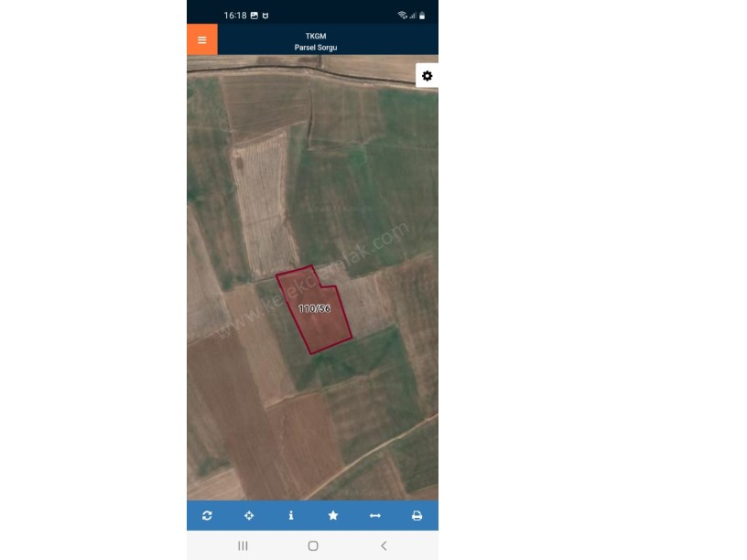The width and height of the screenshot is (747, 560).
Task: Tap the Android back arrow
Action: click(x=384, y=545)
